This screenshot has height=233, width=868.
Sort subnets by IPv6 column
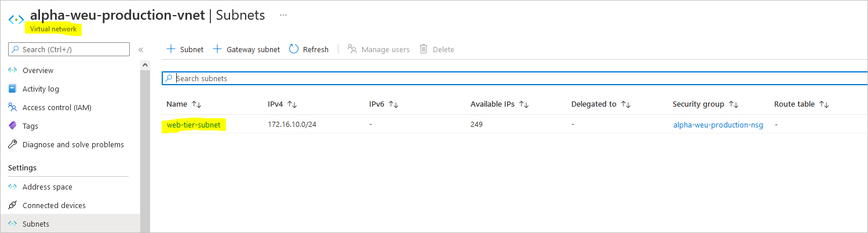pos(384,104)
